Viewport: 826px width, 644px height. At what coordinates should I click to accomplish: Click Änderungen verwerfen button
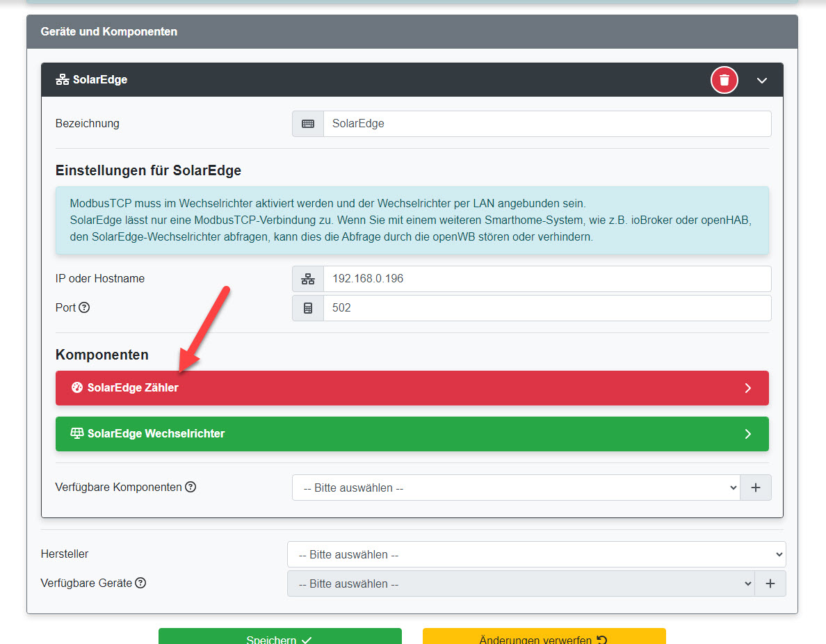544,636
